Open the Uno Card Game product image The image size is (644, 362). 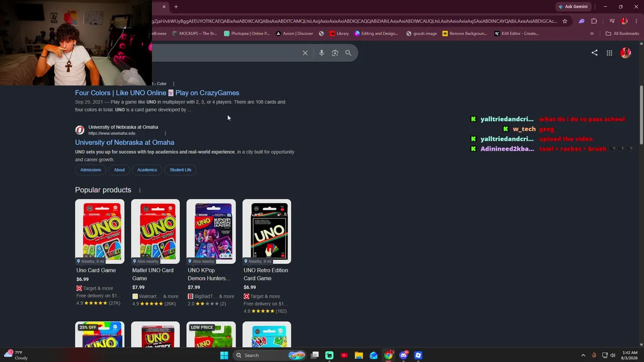100,231
